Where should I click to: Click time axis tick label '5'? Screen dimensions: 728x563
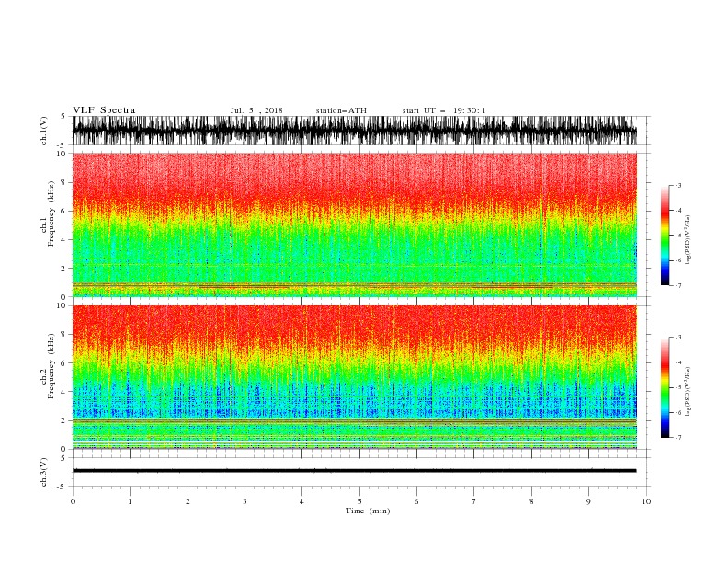click(x=359, y=501)
